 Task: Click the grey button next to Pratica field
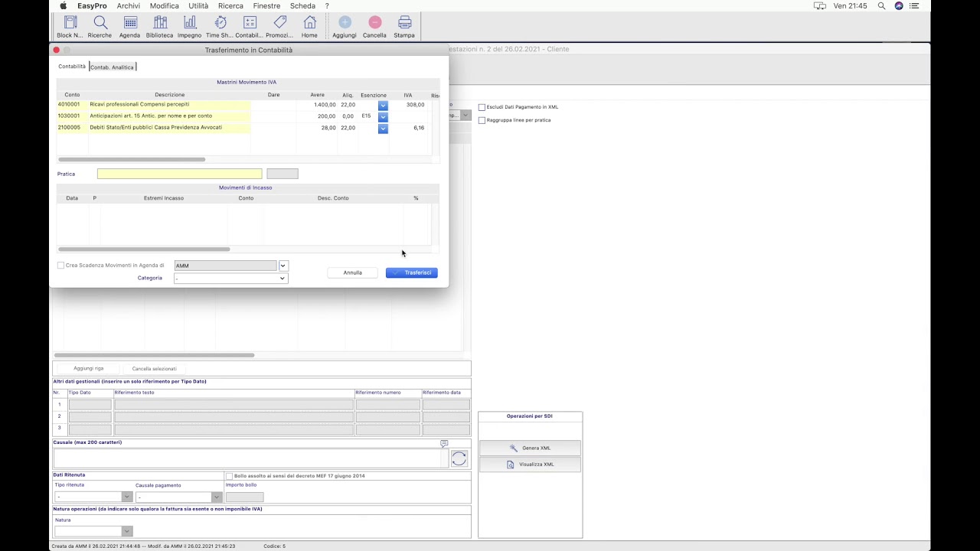tap(283, 174)
